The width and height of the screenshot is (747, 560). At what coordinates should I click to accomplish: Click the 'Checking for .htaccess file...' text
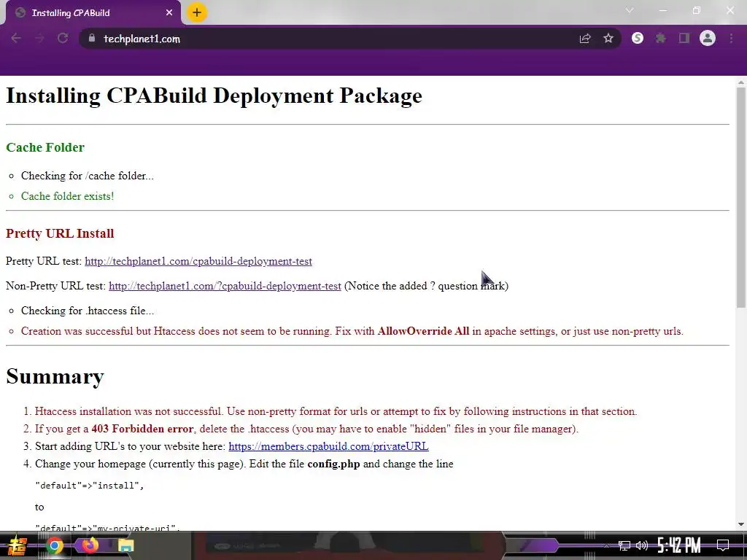click(x=88, y=311)
